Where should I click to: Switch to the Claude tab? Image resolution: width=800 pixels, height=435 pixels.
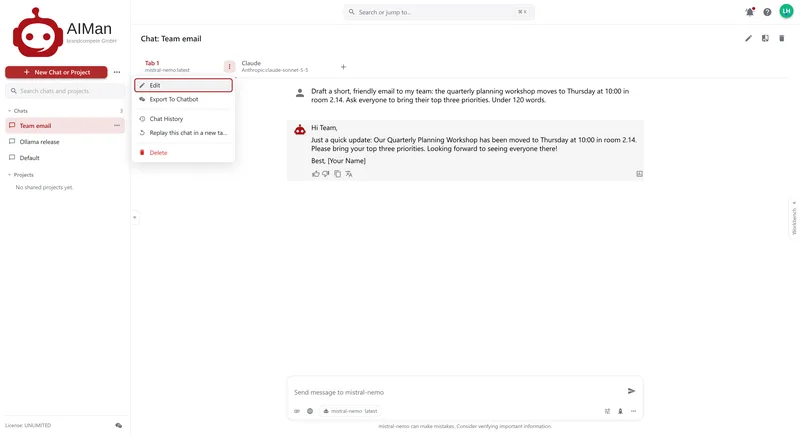pos(274,66)
